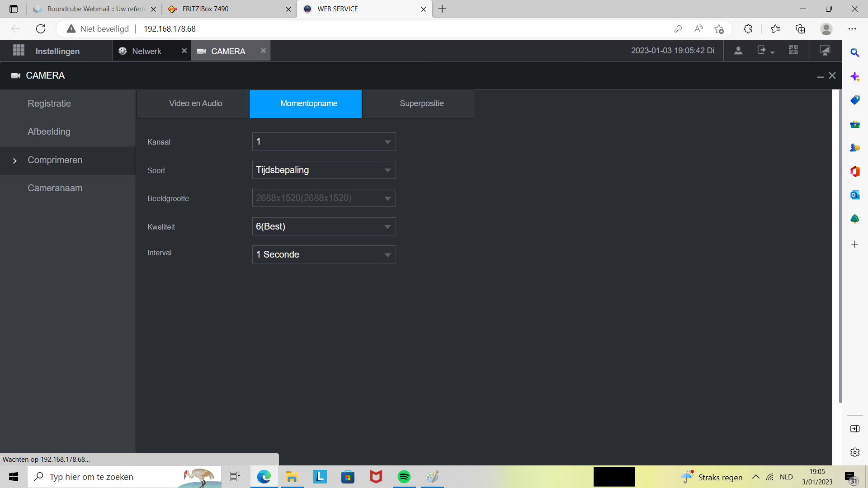Open the user account icon

pyautogui.click(x=738, y=51)
